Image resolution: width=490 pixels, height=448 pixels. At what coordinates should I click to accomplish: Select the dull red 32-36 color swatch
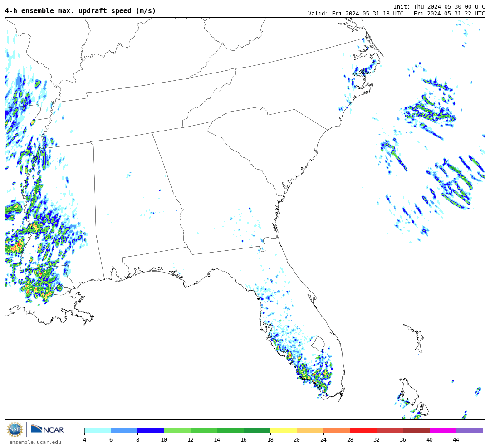(x=390, y=431)
